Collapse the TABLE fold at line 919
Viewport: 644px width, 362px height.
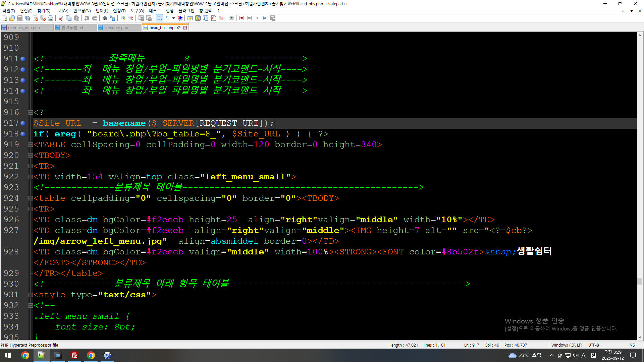[x=31, y=144]
